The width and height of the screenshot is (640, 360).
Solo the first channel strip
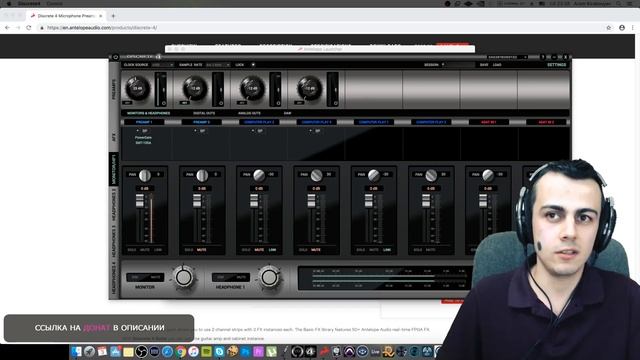[x=132, y=250]
